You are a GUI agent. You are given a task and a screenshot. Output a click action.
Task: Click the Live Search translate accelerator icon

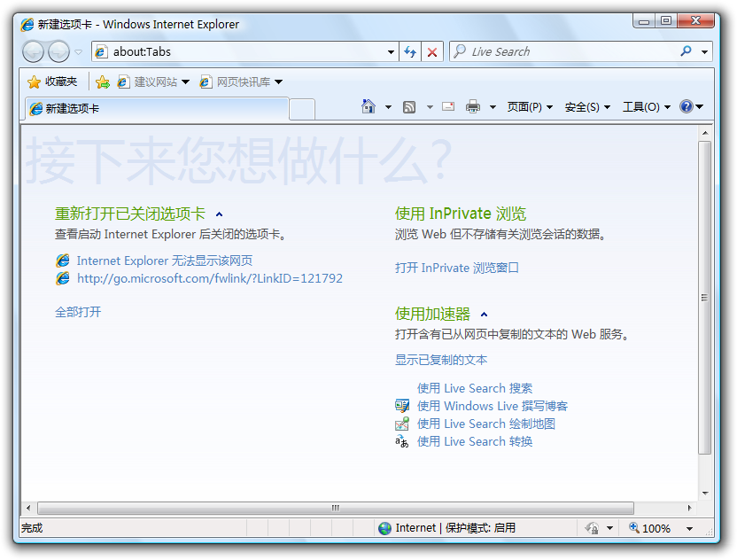point(402,441)
